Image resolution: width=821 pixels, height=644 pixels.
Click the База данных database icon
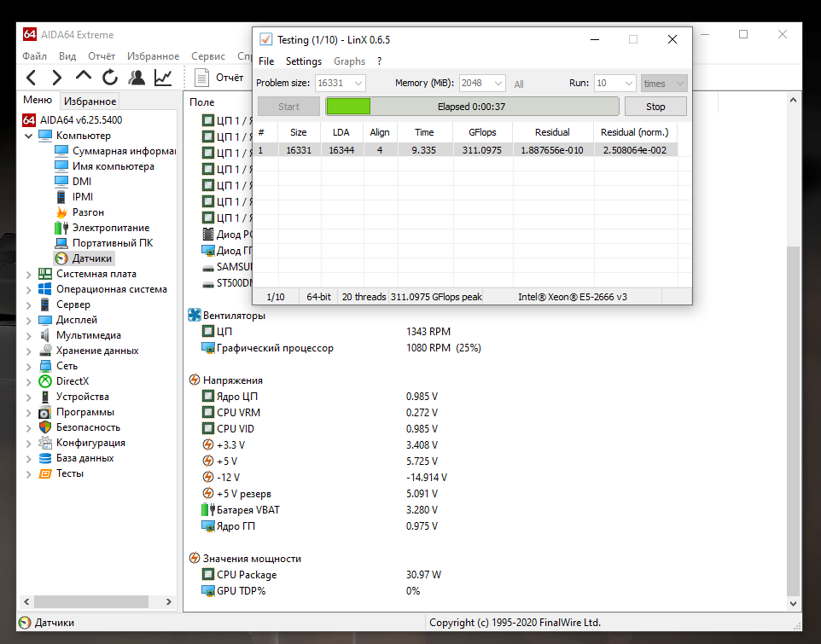click(x=45, y=458)
